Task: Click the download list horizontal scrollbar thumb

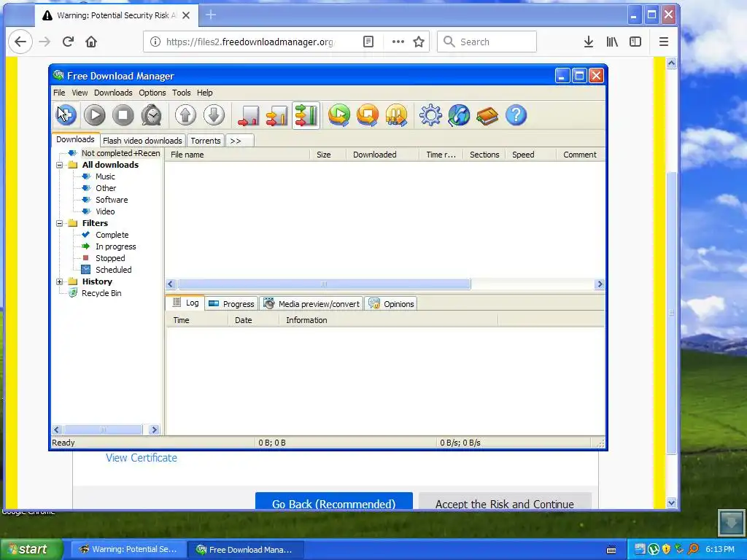Action: pyautogui.click(x=324, y=284)
